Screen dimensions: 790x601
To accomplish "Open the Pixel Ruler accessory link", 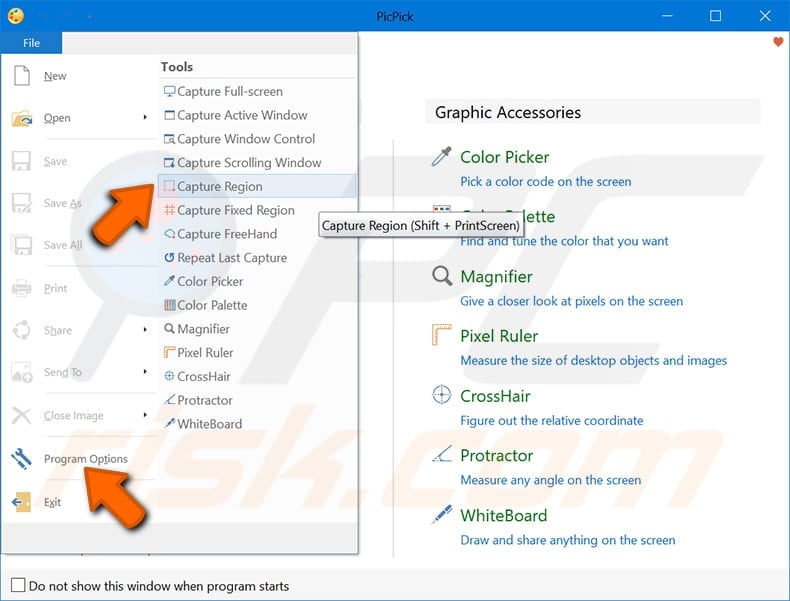I will click(x=499, y=336).
